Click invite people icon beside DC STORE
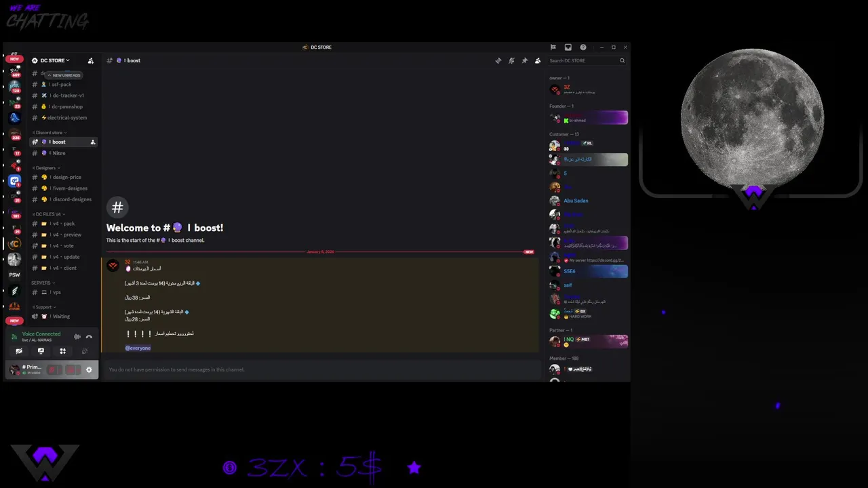 (91, 60)
